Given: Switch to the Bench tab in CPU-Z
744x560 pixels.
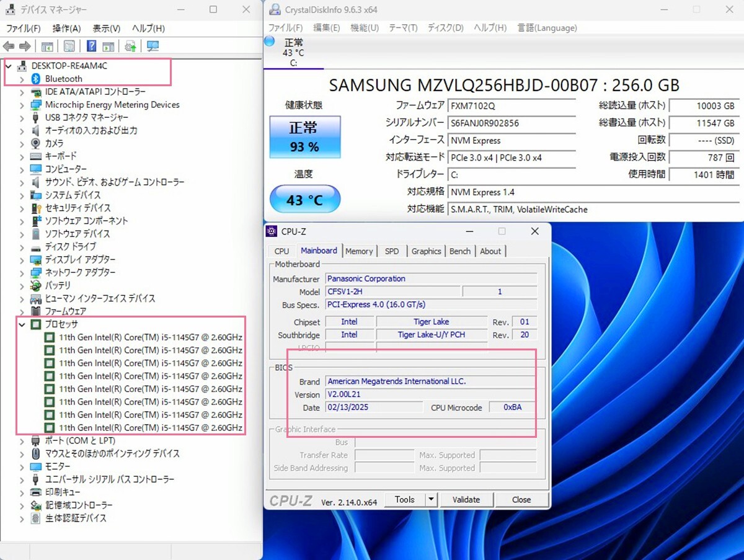Looking at the screenshot, I should click(x=460, y=251).
